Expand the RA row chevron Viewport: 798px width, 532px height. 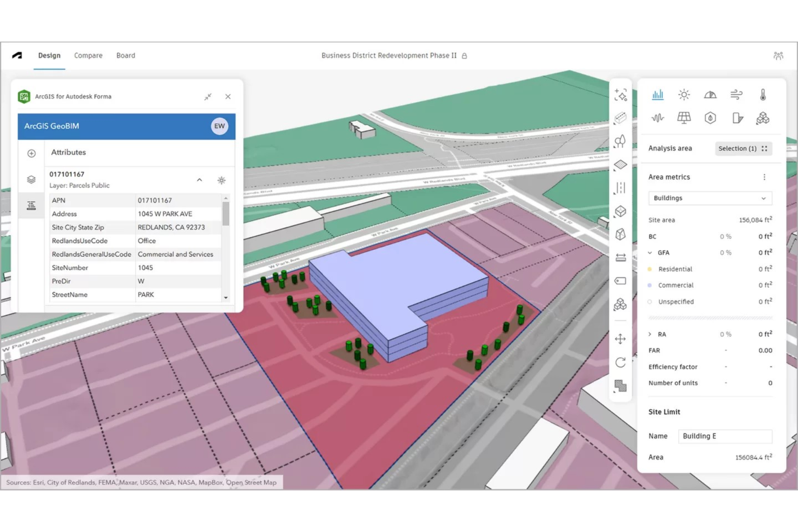(650, 334)
